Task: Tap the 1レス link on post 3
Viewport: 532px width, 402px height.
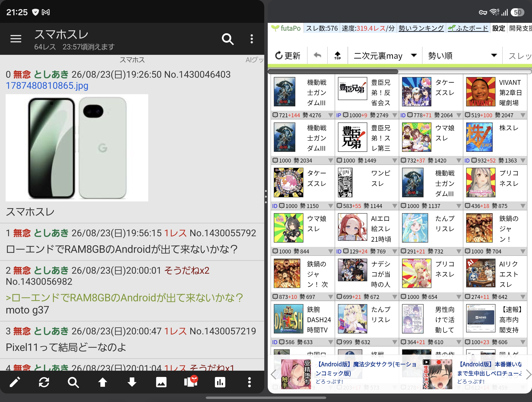Action: (175, 331)
